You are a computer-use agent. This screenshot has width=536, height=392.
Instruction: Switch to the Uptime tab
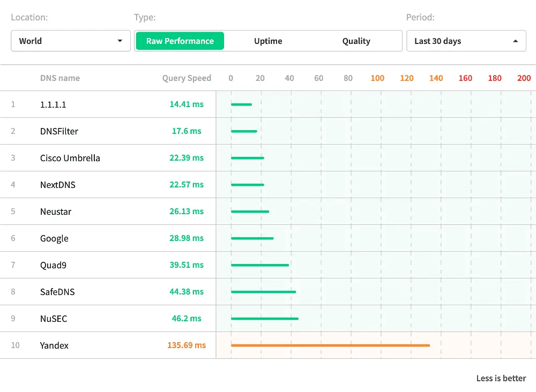point(268,41)
